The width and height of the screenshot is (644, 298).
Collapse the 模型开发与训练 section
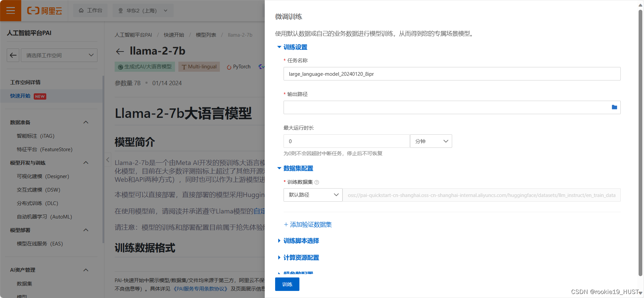click(x=86, y=163)
